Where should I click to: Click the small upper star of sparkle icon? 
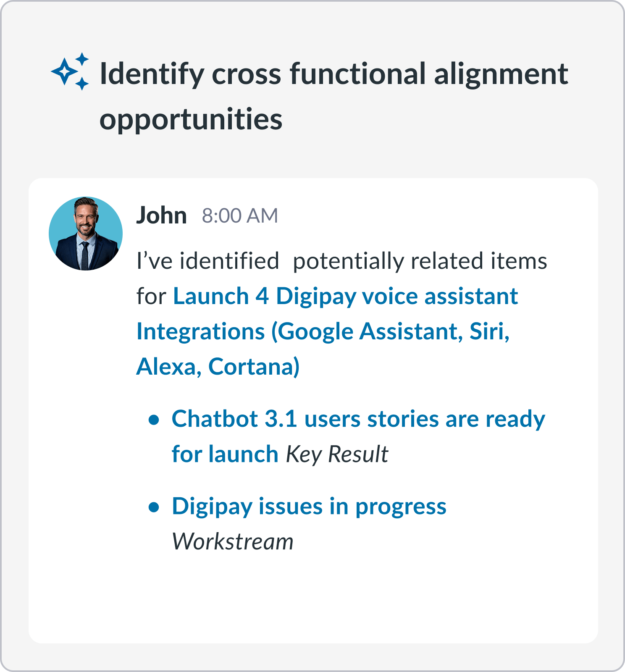(82, 58)
